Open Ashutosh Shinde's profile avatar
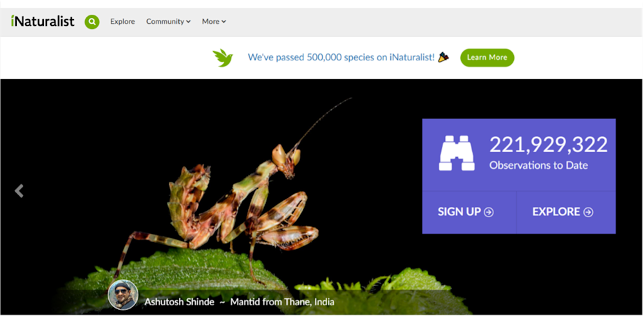Viewport: 644px width, 317px height. (123, 295)
